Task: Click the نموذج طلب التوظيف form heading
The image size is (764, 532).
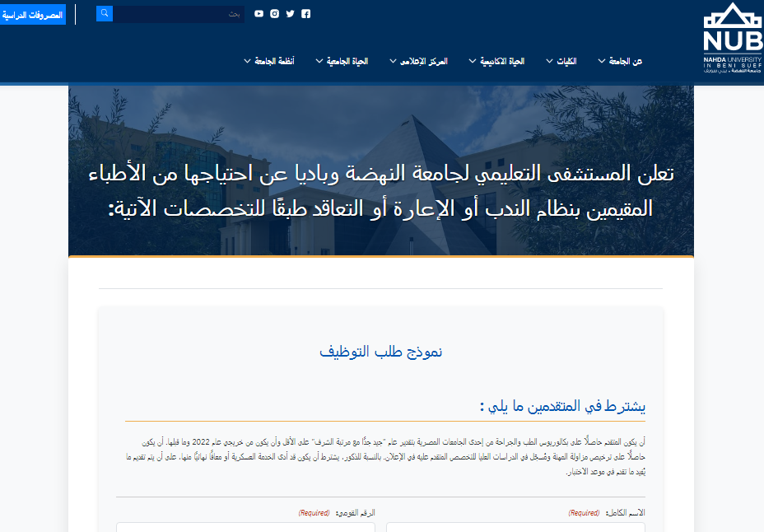Action: (x=380, y=352)
